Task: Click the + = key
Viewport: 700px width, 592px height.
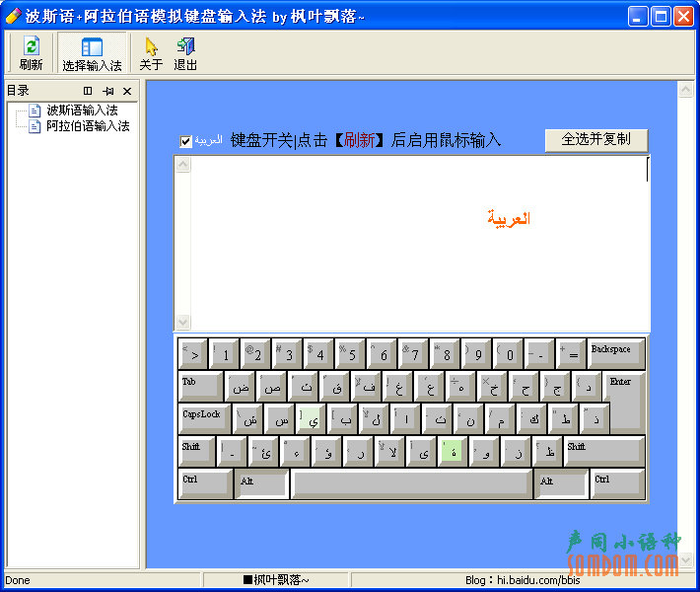Action: 571,353
